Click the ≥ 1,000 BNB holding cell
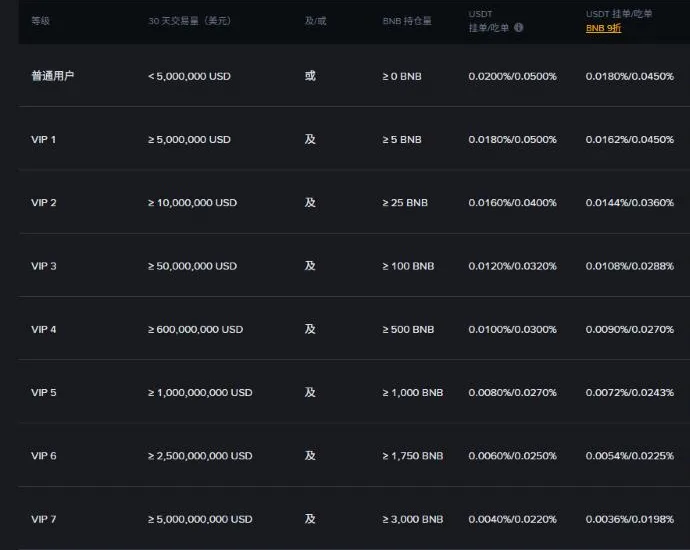The height and width of the screenshot is (550, 690). click(413, 392)
